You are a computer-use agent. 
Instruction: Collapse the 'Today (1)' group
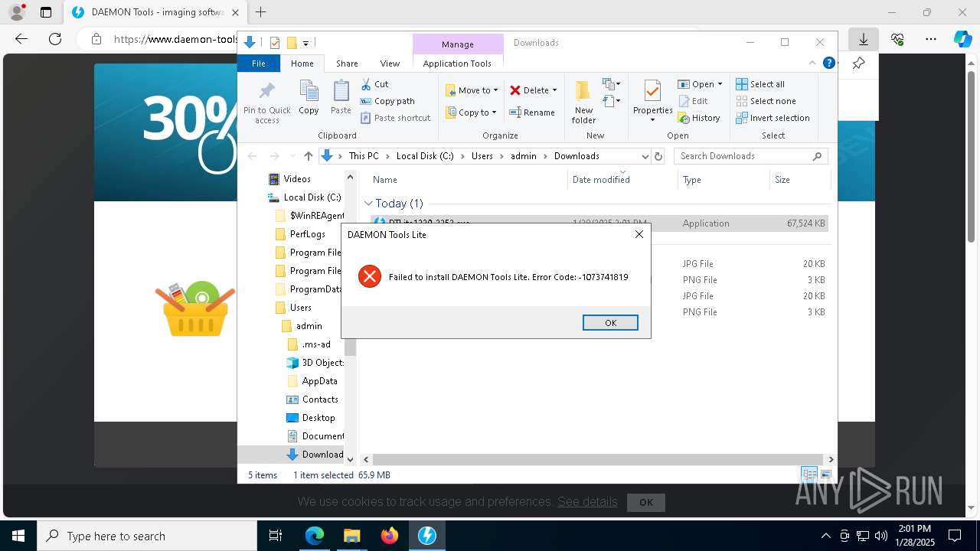coord(368,204)
